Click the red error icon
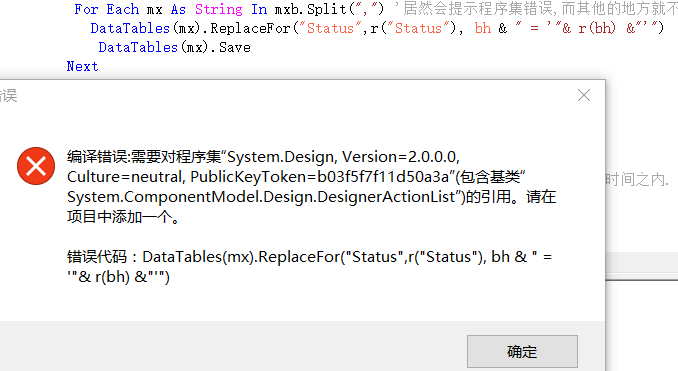The image size is (678, 371). pos(36,166)
